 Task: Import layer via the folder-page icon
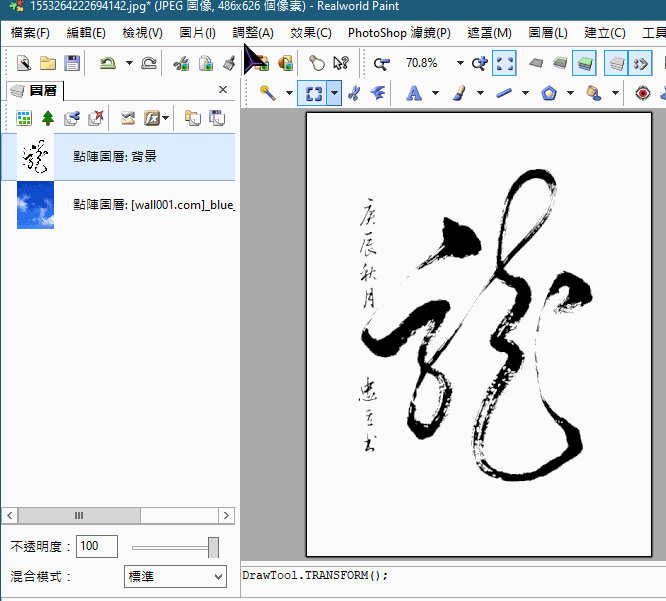point(193,118)
